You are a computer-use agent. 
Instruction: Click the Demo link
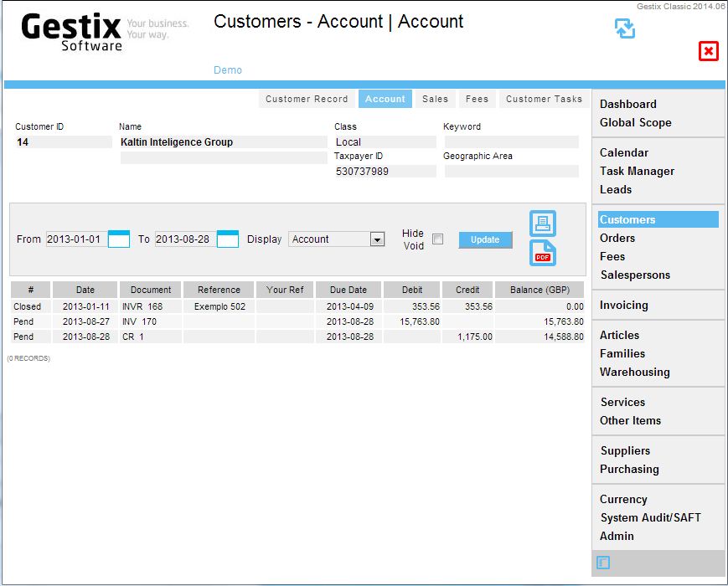pyautogui.click(x=228, y=70)
